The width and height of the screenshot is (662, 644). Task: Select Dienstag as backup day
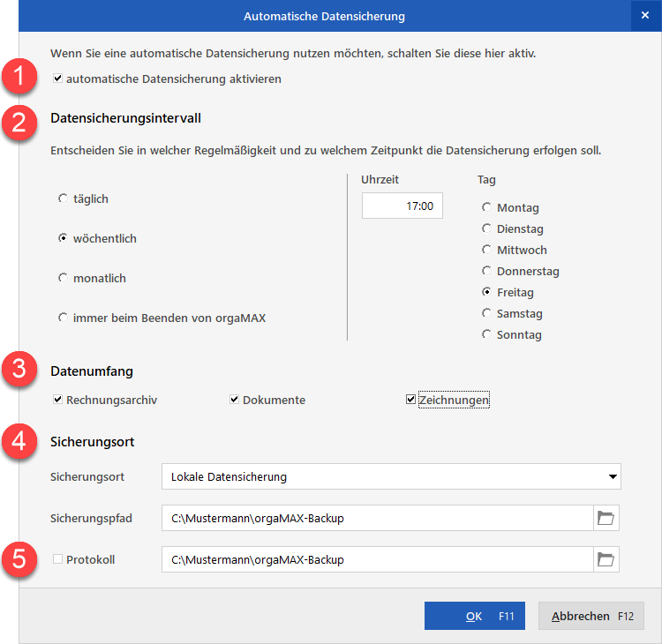(x=486, y=228)
